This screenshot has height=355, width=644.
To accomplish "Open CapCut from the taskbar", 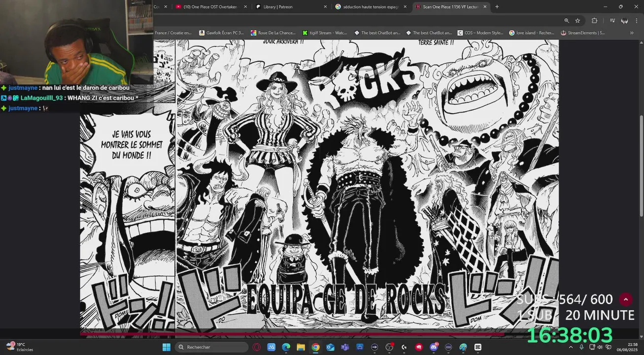I will coord(477,347).
